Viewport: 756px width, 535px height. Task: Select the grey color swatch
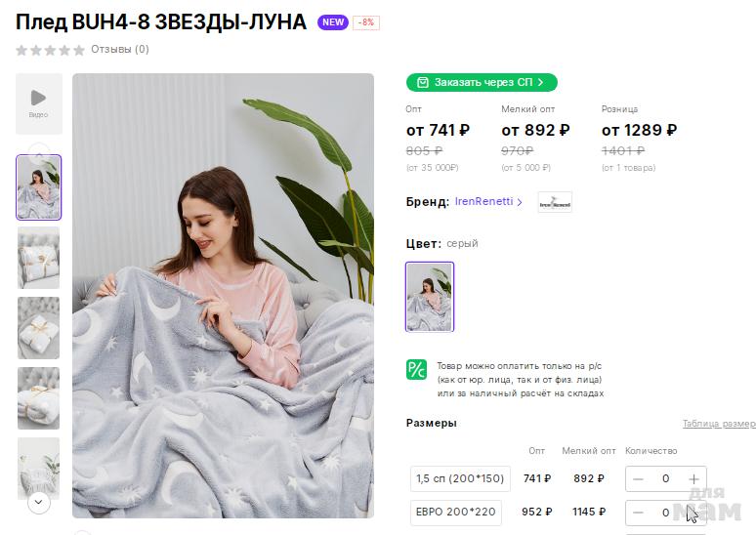tap(430, 297)
